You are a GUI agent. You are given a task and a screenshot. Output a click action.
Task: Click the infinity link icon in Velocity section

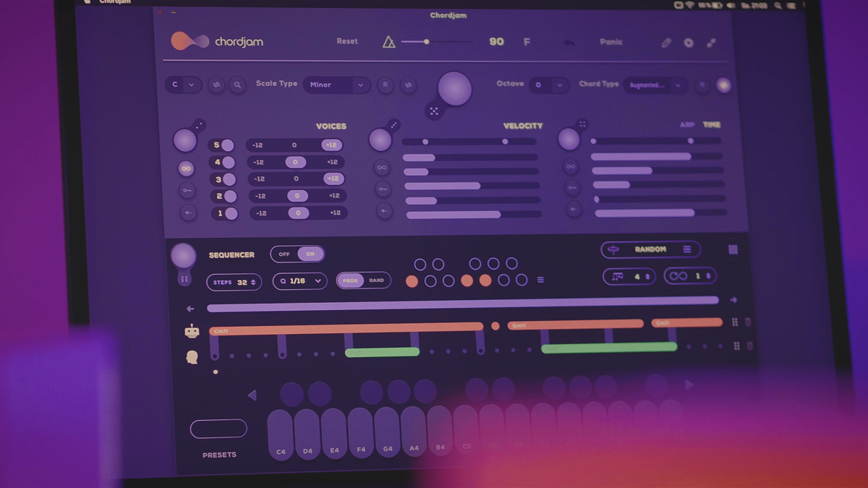point(382,168)
